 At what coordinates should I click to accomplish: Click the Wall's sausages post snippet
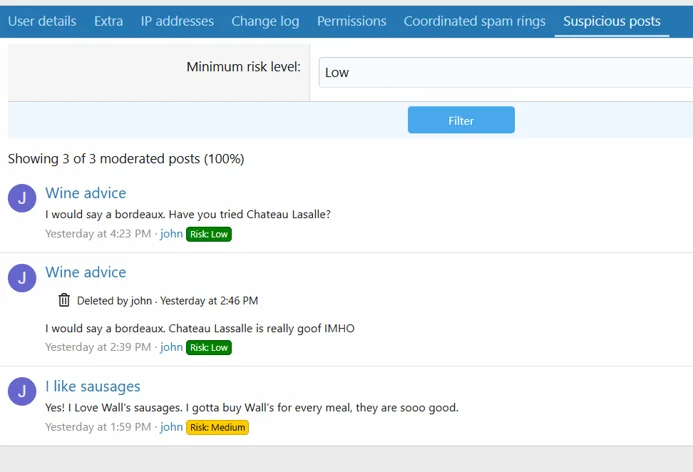point(252,407)
